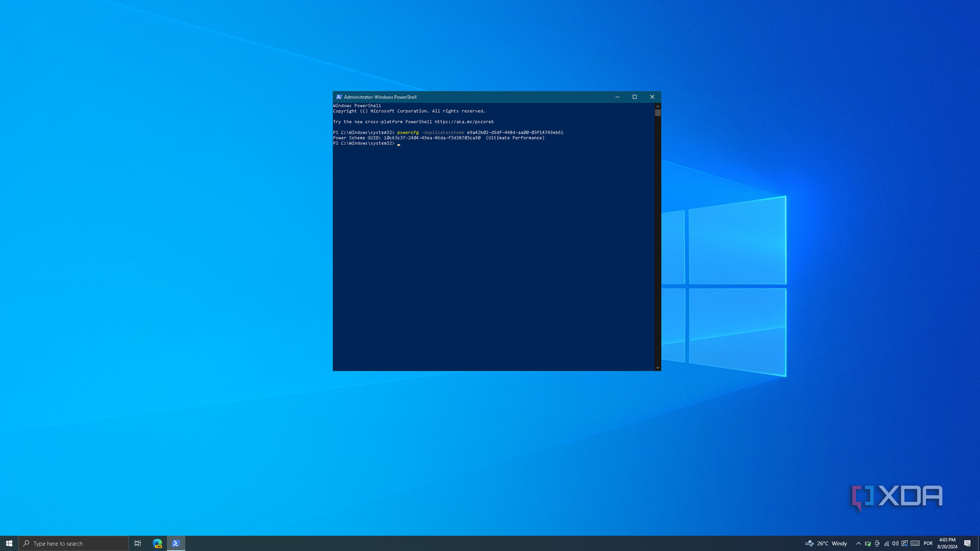The image size is (980, 551).
Task: Expand the hidden system tray icons
Action: [858, 543]
